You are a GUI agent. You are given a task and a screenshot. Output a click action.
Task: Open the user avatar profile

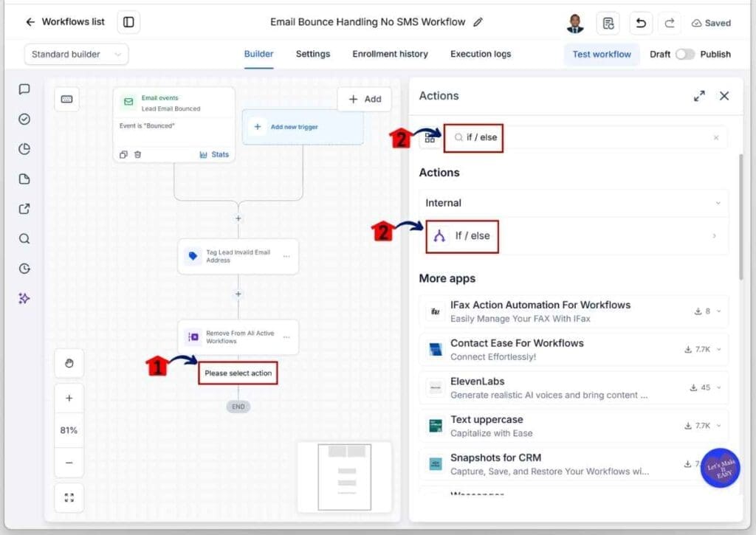574,23
